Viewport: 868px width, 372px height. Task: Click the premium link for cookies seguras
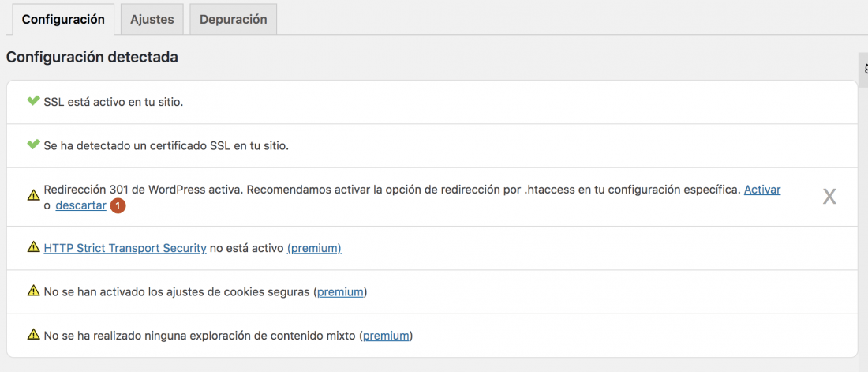pyautogui.click(x=340, y=291)
